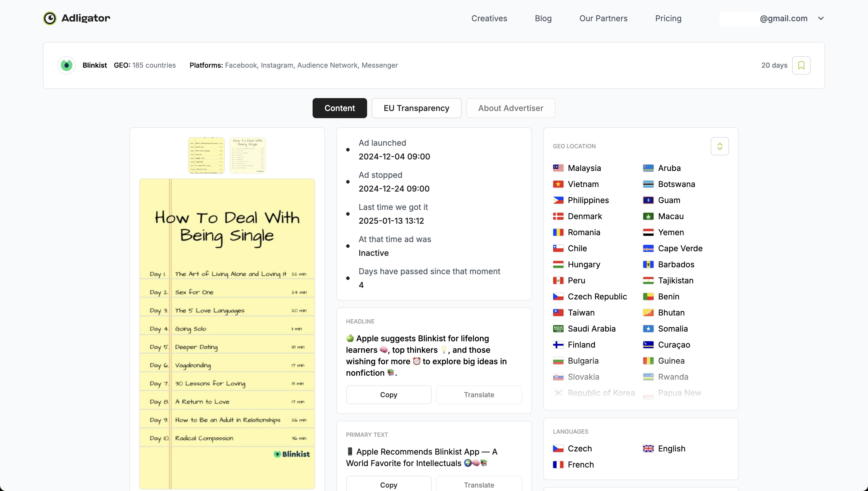Click the Adligator eye logo icon
This screenshot has height=491, width=868.
coord(50,18)
